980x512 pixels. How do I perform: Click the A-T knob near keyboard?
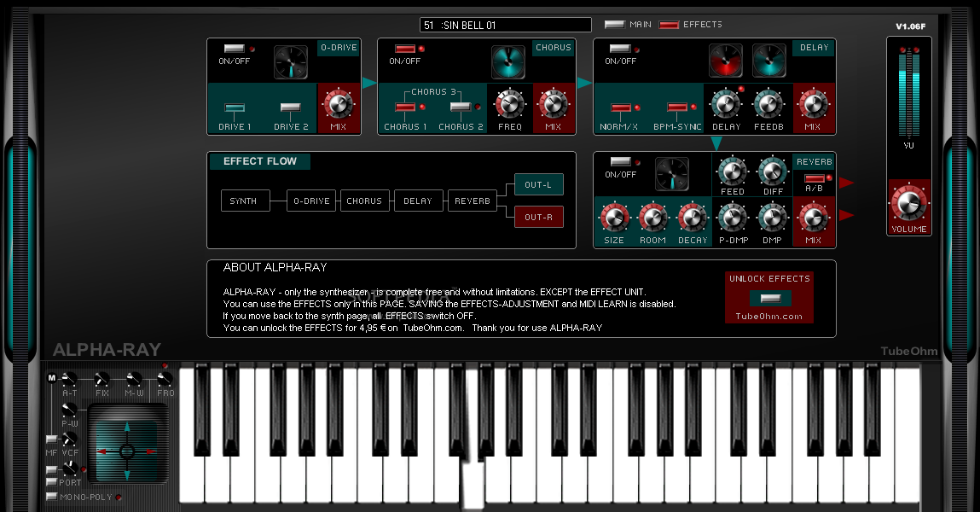pyautogui.click(x=69, y=379)
